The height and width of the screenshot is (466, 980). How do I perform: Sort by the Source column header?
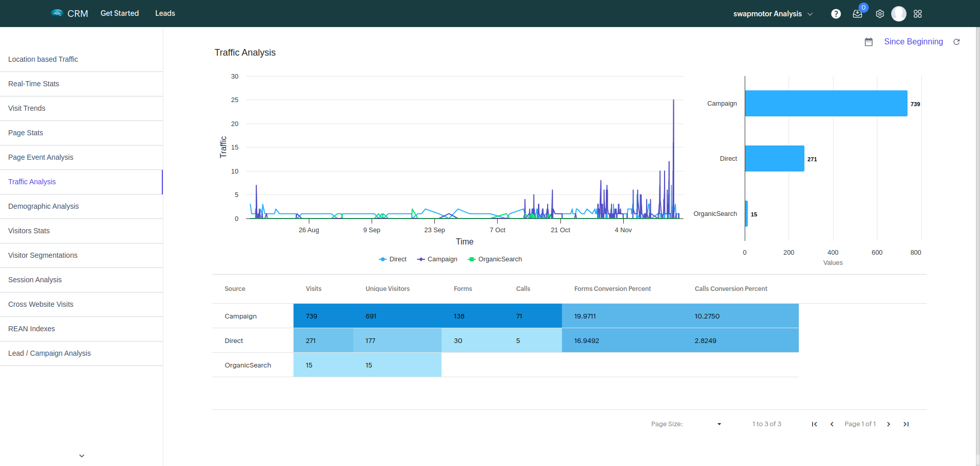(x=235, y=289)
